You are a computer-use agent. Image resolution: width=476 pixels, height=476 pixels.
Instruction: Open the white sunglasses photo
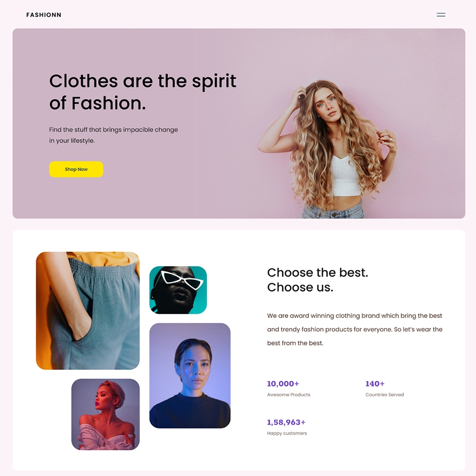coord(178,290)
